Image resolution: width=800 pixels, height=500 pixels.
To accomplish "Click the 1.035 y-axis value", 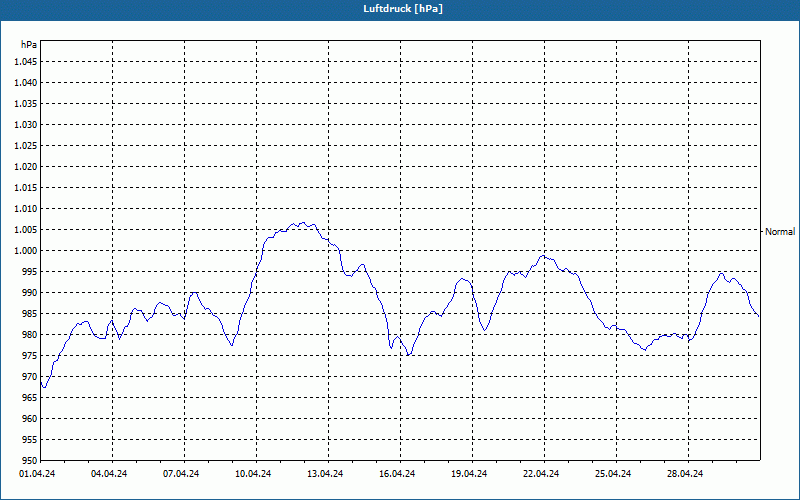I will (26, 104).
